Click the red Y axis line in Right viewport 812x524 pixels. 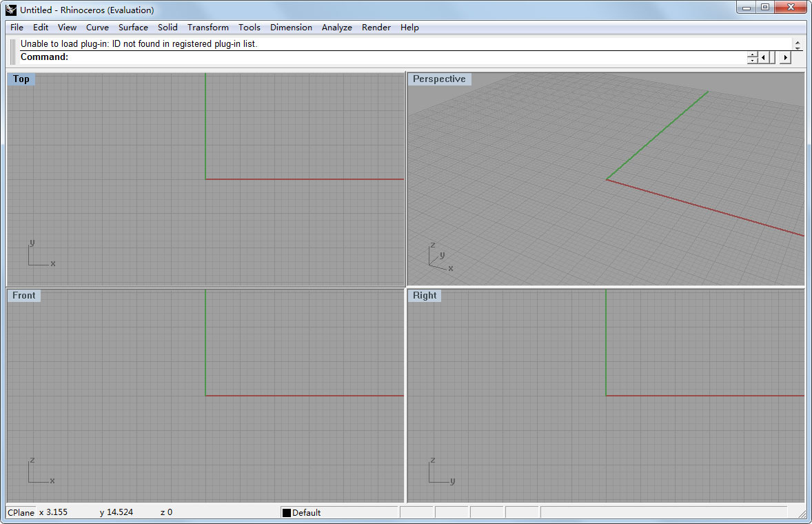(704, 396)
